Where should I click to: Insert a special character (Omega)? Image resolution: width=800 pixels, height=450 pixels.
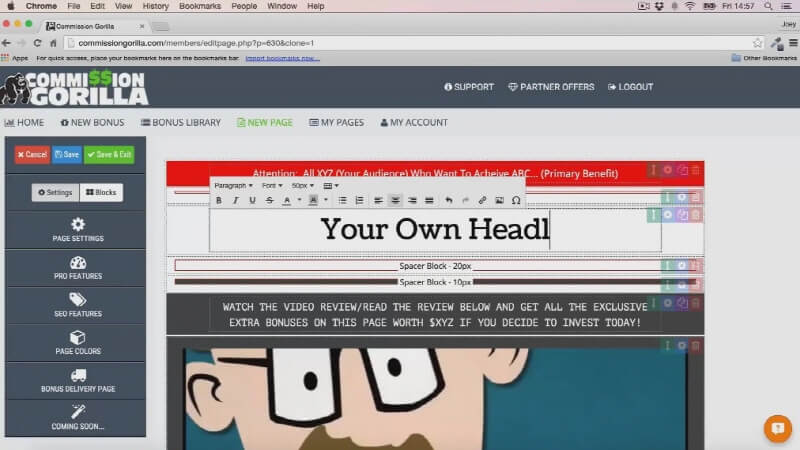[x=516, y=201]
